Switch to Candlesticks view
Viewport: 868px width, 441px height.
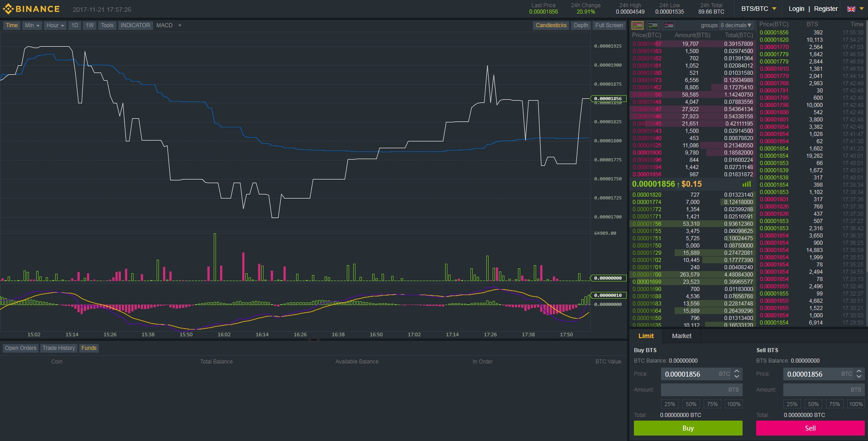point(551,25)
